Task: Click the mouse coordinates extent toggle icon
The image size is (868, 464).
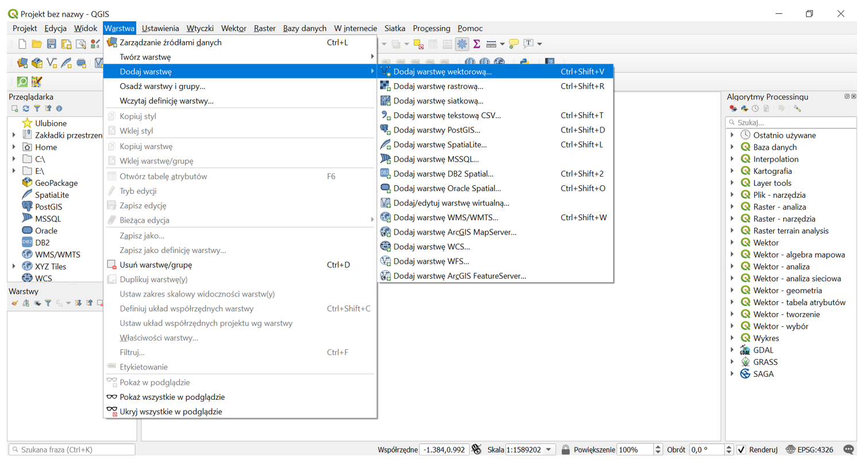Action: pos(476,450)
